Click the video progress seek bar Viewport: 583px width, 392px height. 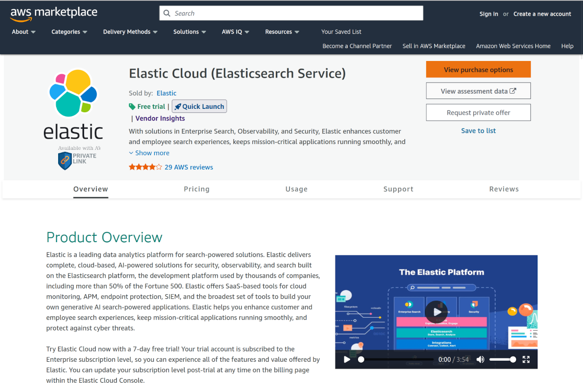(x=396, y=359)
